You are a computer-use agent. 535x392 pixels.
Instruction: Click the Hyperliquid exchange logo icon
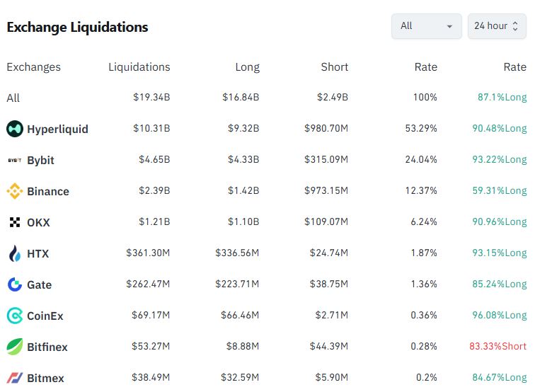[15, 129]
